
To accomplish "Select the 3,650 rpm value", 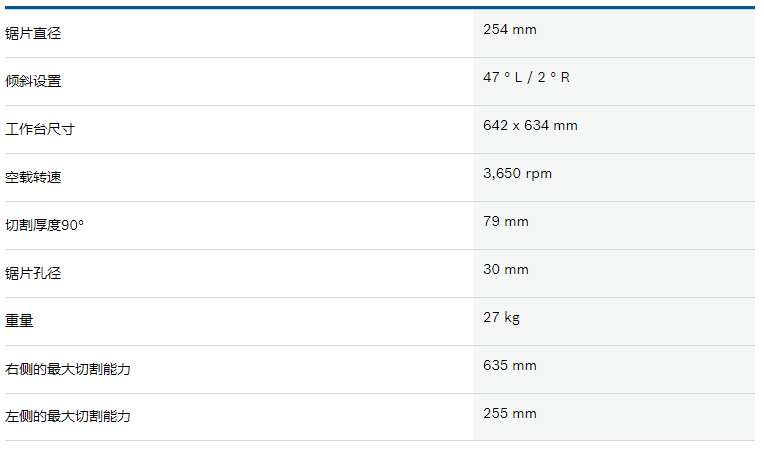I will [517, 174].
